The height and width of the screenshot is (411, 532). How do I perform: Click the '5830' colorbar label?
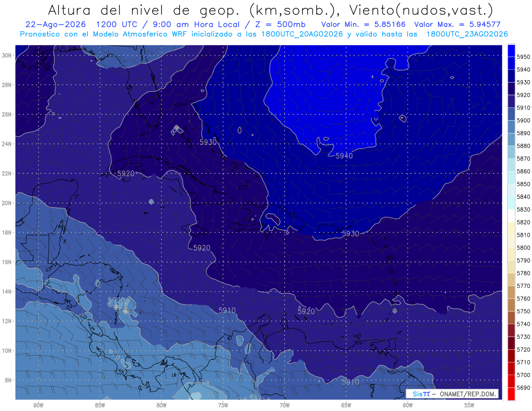523,209
